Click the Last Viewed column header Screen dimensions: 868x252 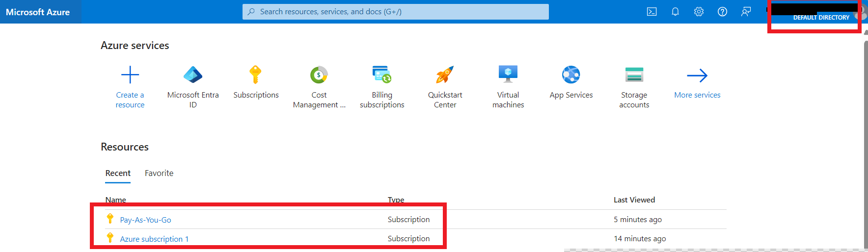[634, 200]
